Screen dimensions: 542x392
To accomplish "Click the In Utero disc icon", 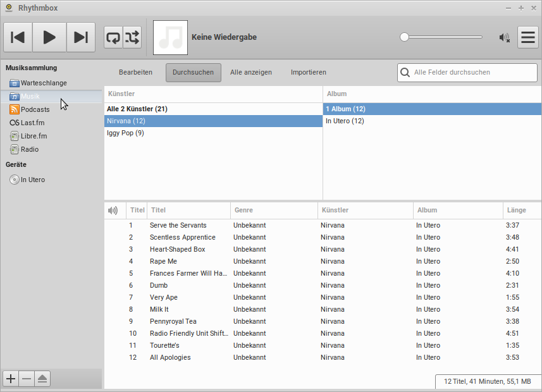I will [14, 180].
